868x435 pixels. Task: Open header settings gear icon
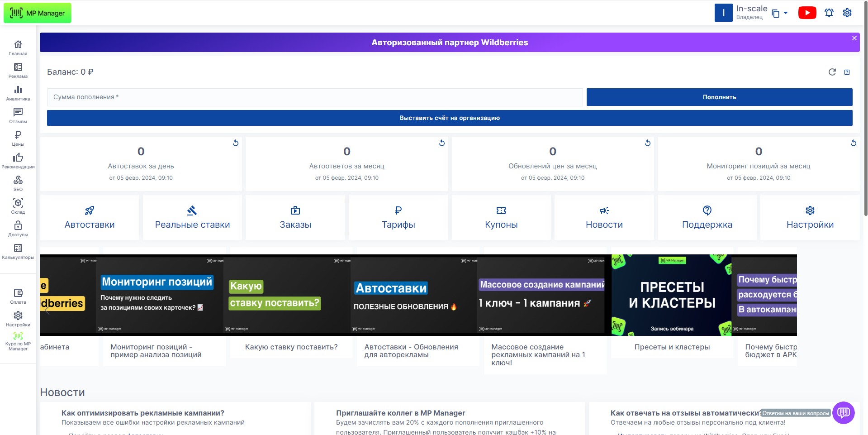coord(847,13)
